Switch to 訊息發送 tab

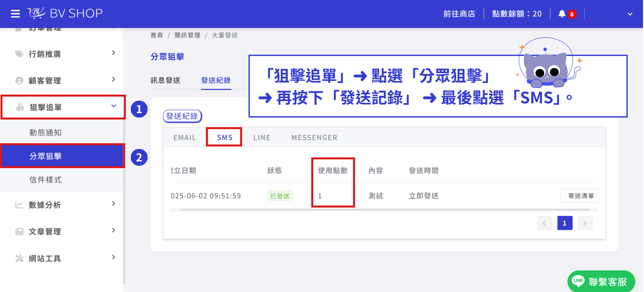click(165, 80)
